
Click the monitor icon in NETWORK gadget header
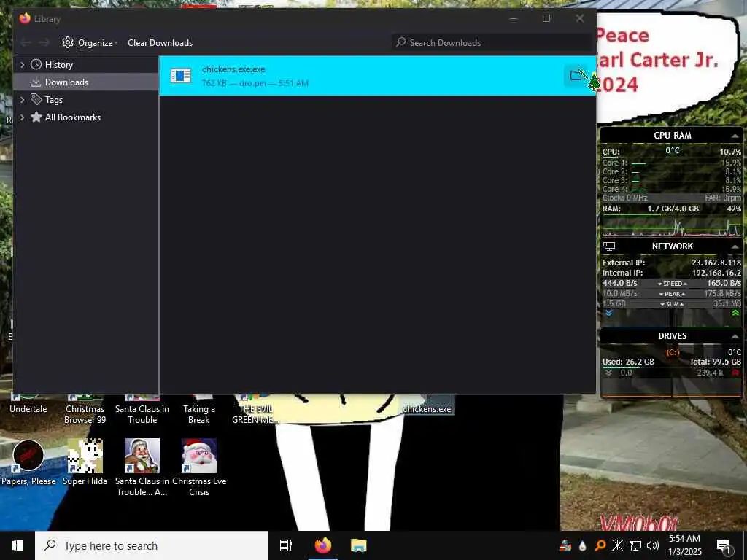click(x=609, y=246)
